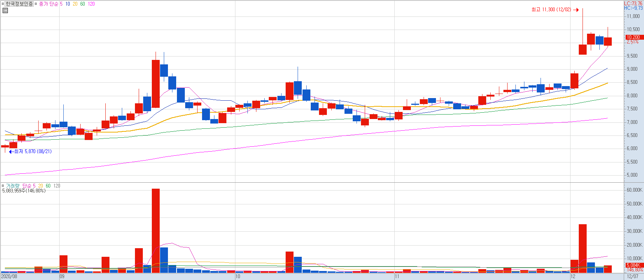Image resolution: width=644 pixels, height=280 pixels.
Task: Select the 종가 단순 moving average label
Action: click(49, 4)
